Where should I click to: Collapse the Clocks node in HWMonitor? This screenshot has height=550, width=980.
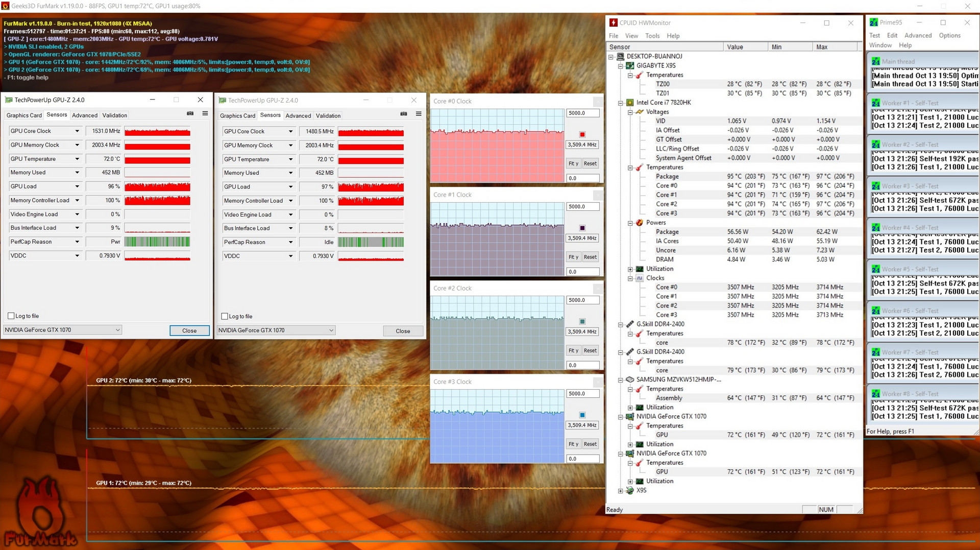coord(630,278)
